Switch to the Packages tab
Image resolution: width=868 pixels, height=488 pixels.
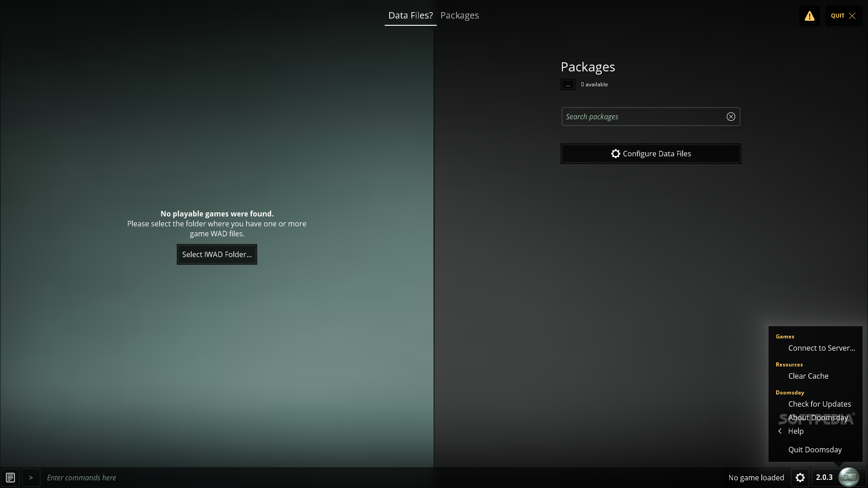click(459, 15)
